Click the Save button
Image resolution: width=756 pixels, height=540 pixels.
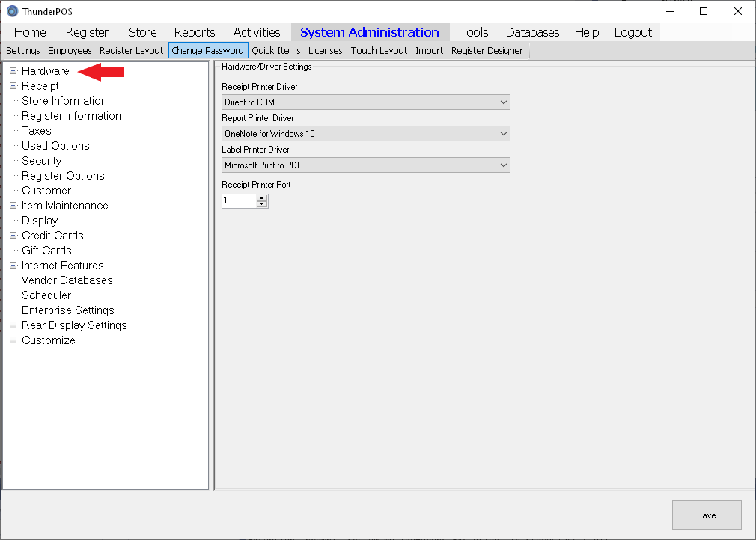(706, 515)
